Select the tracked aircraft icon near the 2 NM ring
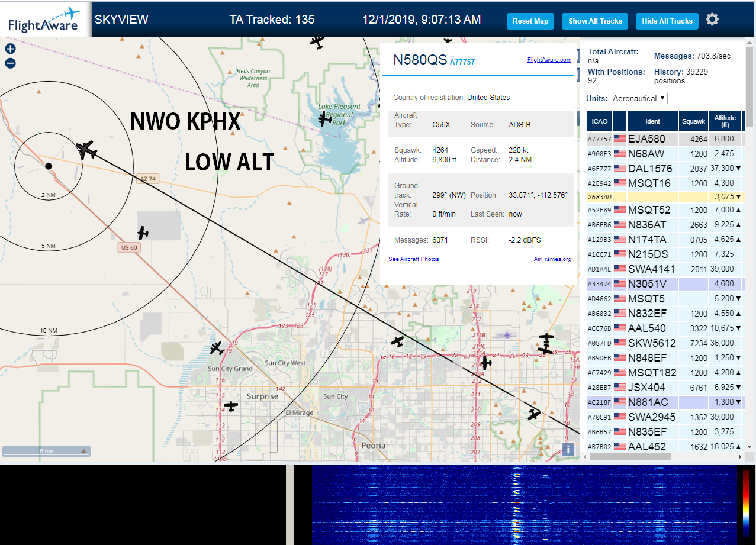The image size is (756, 545). point(87,150)
